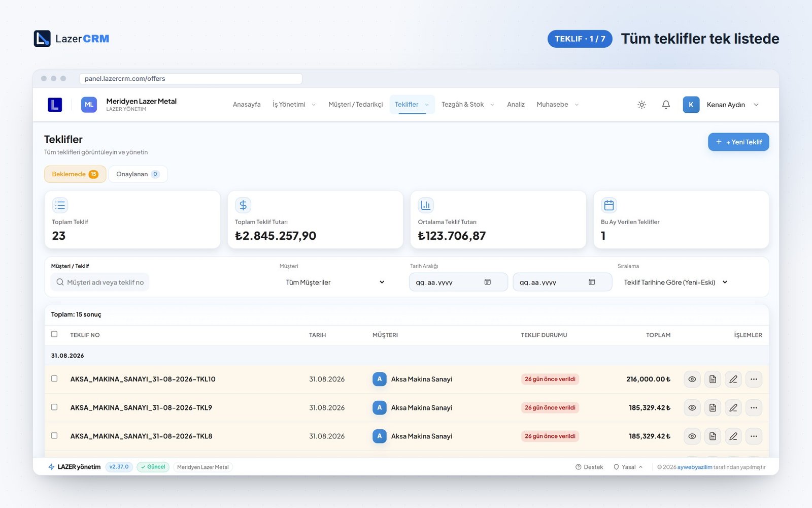View offer TKL8 with the eye icon
The width and height of the screenshot is (812, 508).
pos(692,436)
